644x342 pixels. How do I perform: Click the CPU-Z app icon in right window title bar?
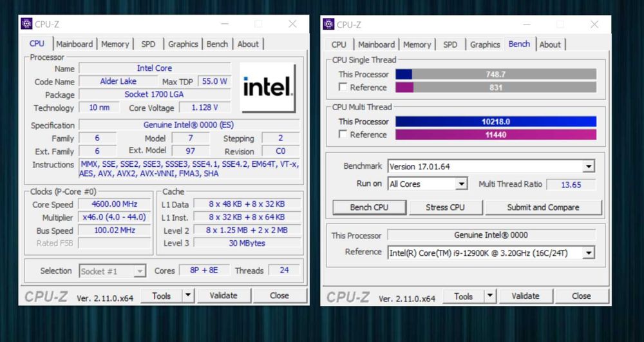point(328,24)
